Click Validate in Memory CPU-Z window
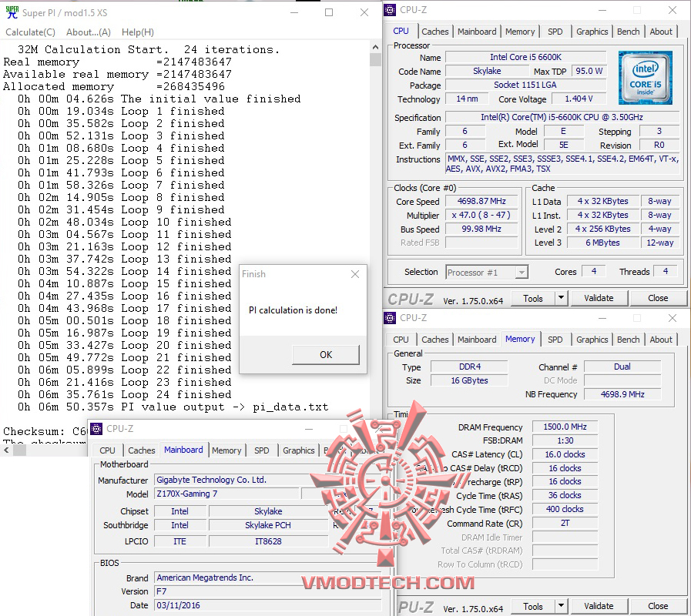Screen dimensions: 691x616 click(x=599, y=606)
